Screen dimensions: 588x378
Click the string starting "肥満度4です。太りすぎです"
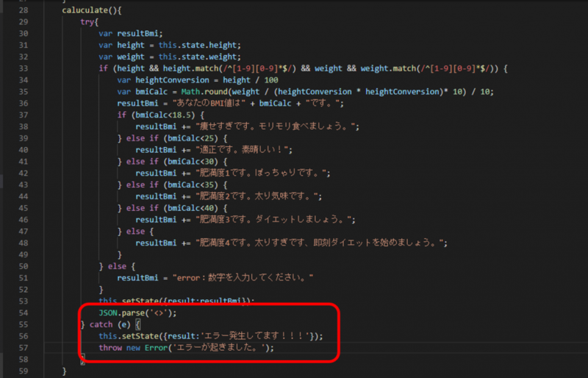point(321,243)
